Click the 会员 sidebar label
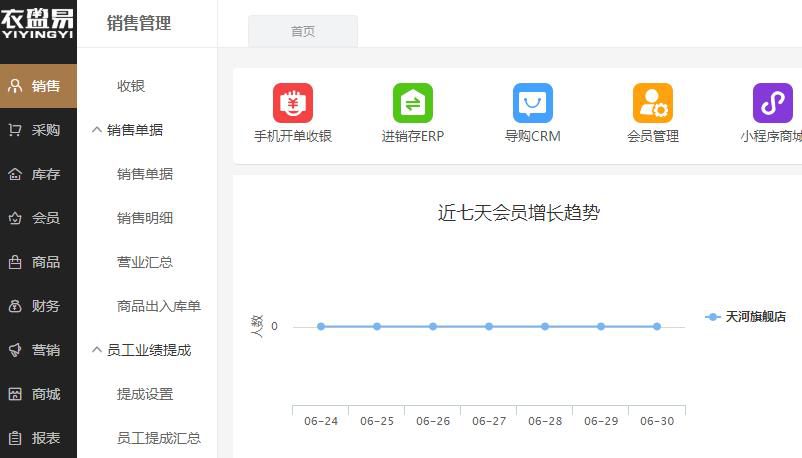802x458 pixels. coord(46,218)
